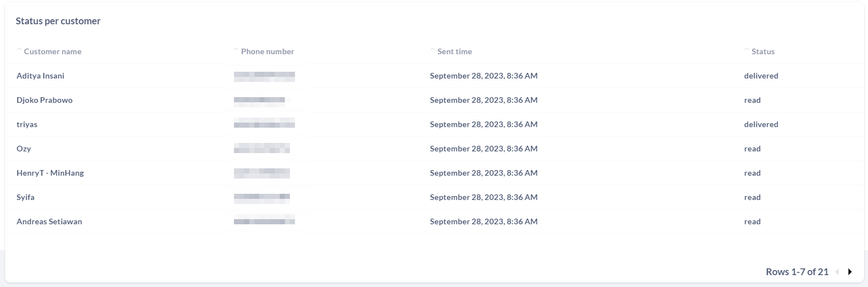Click the Status per customer title
The height and width of the screenshot is (287, 868).
58,21
